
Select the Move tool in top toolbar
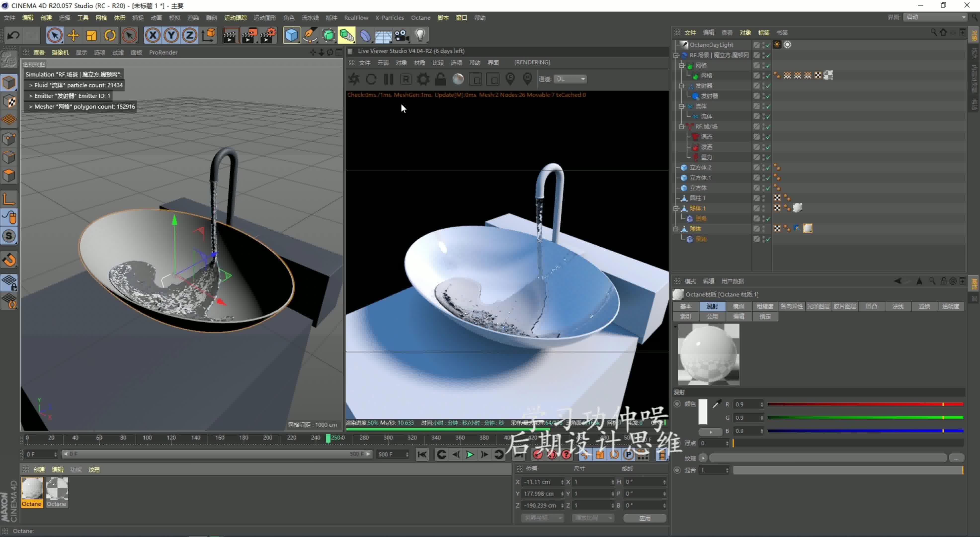73,35
